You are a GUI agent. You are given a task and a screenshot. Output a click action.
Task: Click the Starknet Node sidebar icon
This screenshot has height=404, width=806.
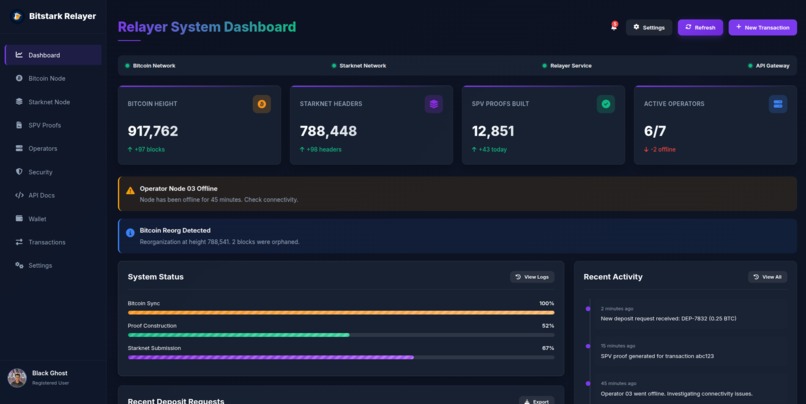[19, 101]
